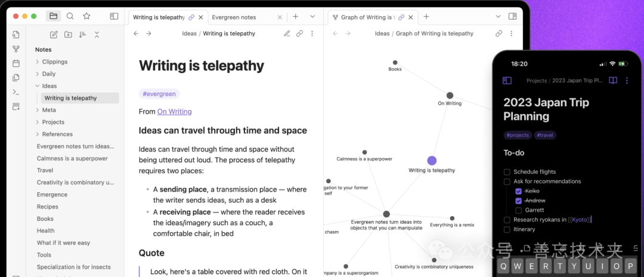
Task: Uncheck the Keiko checkbox
Action: point(518,191)
